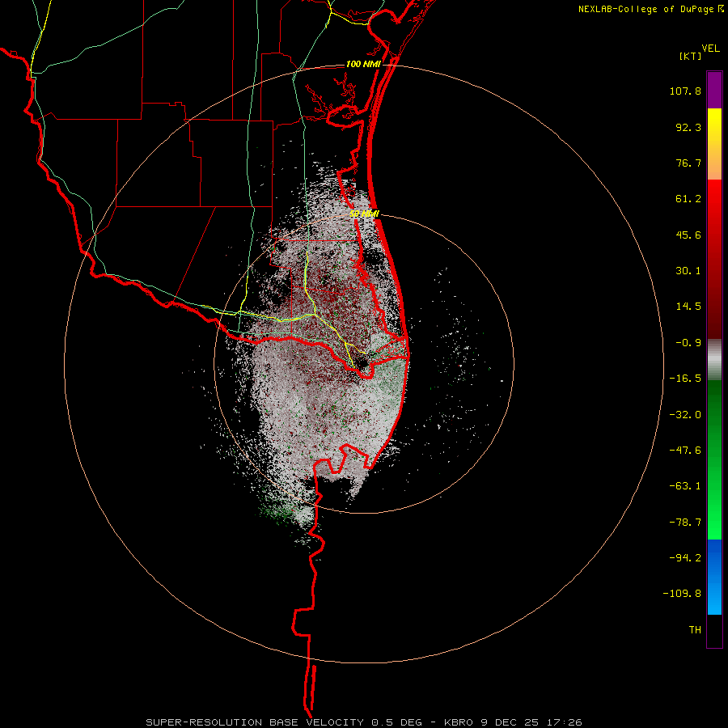
Task: Pick the green segment of the velocity scale
Action: [x=714, y=459]
